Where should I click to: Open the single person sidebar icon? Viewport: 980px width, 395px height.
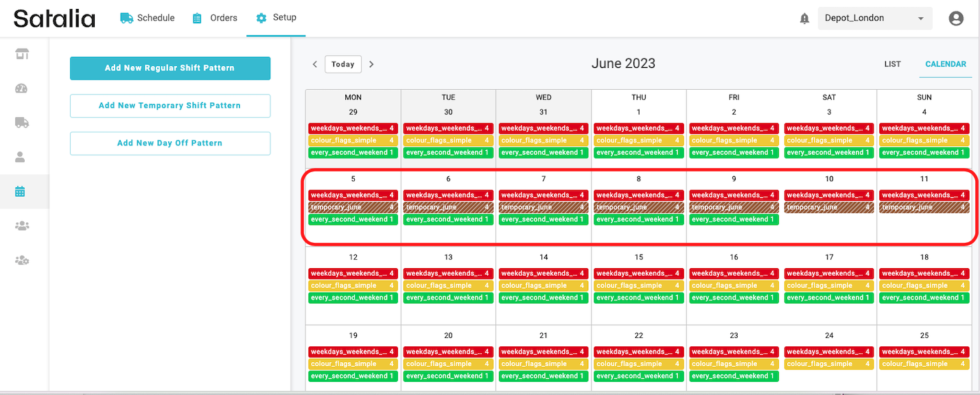pyautogui.click(x=21, y=157)
